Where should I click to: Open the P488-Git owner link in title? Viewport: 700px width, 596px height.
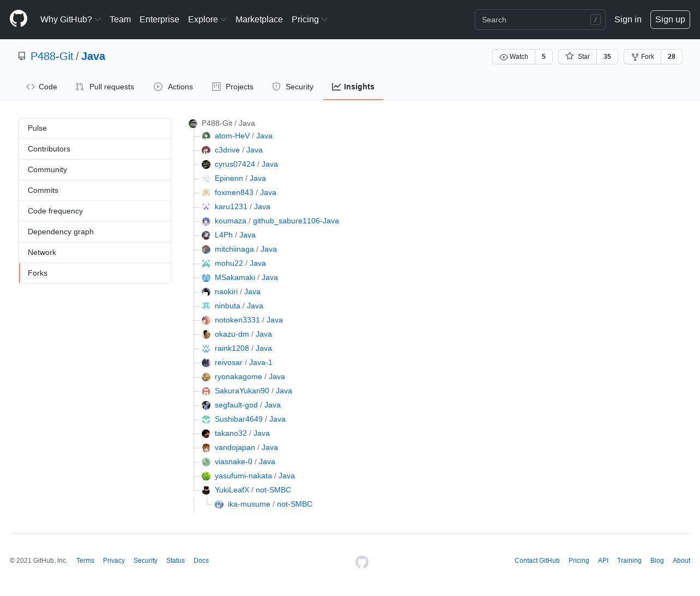pos(52,56)
